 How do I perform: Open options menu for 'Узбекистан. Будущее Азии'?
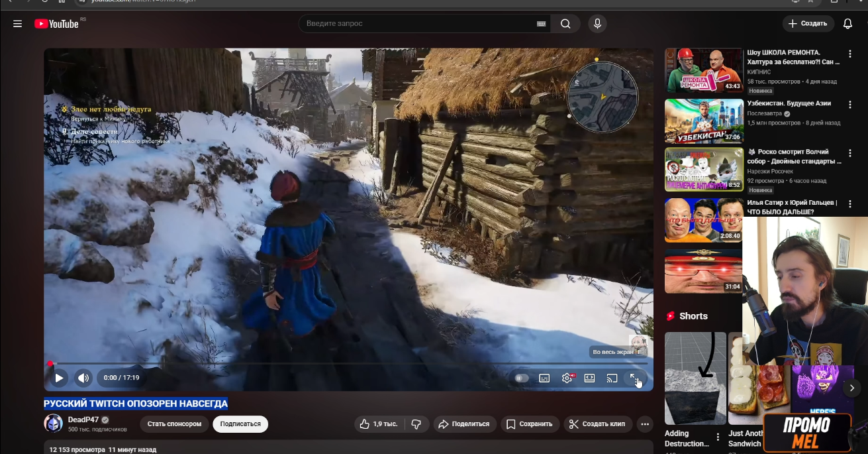pos(850,105)
